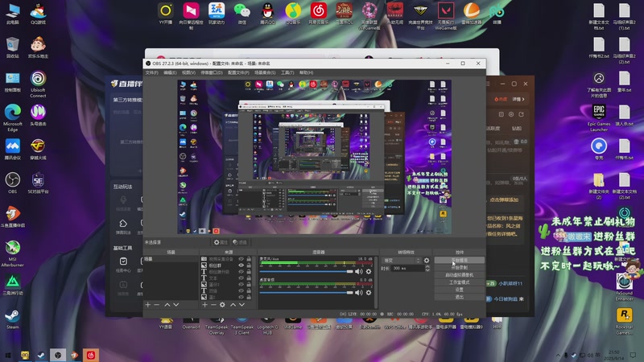The height and width of the screenshot is (362, 644).
Task: Open MSI Afterburner desktop icon
Action: 13,253
